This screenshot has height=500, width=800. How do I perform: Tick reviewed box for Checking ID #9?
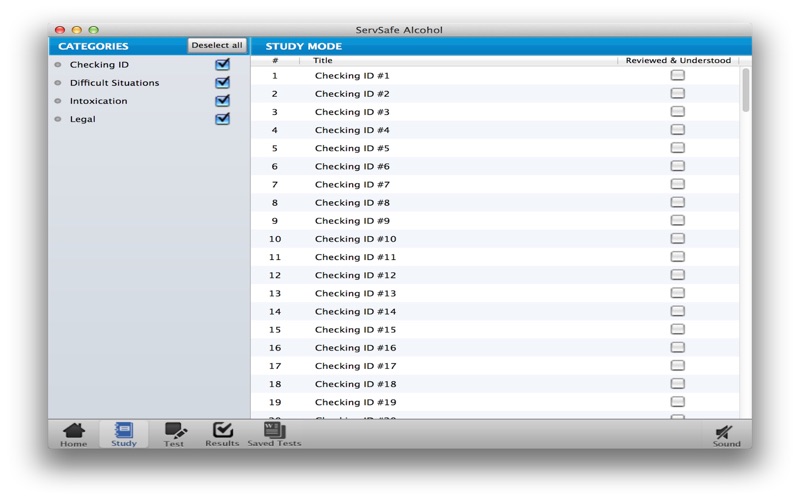click(678, 220)
